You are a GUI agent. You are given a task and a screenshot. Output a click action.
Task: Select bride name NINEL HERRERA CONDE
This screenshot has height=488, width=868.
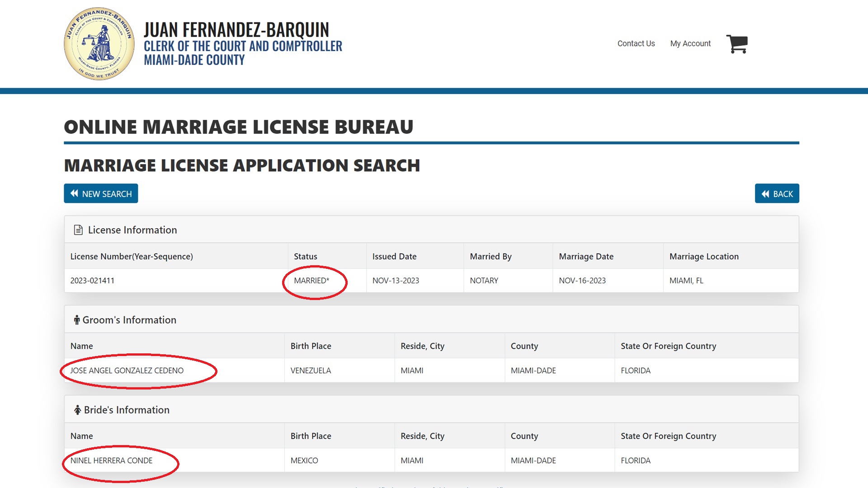(x=111, y=460)
